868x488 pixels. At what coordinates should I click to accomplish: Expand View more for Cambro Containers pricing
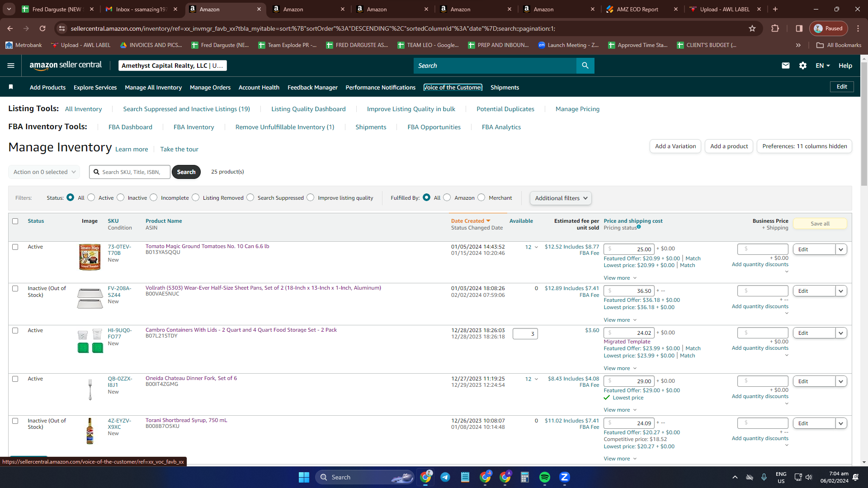pos(620,368)
